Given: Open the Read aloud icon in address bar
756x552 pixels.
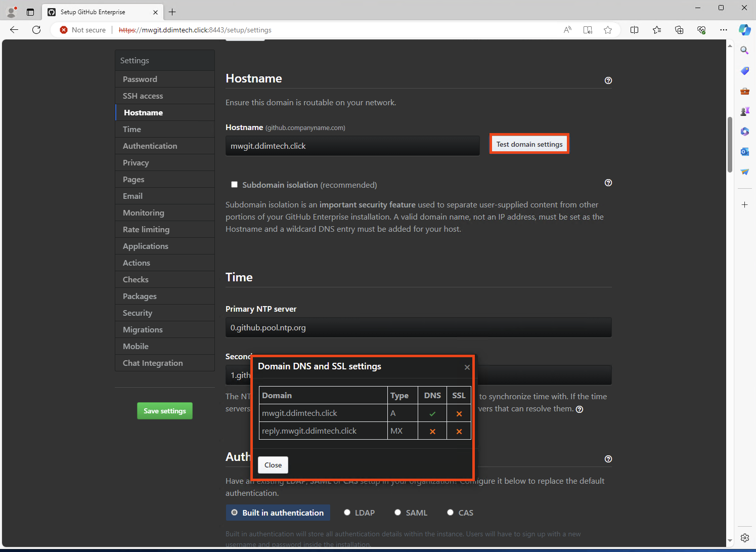Looking at the screenshot, I should tap(567, 30).
